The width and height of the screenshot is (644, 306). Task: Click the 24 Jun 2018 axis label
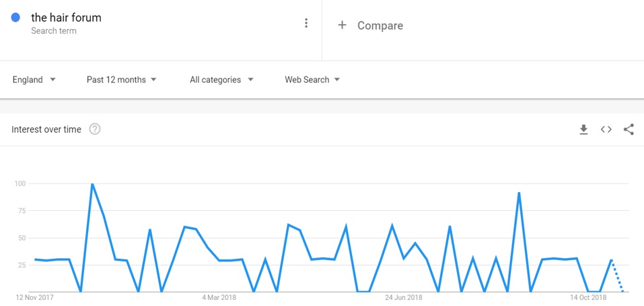pos(403,297)
